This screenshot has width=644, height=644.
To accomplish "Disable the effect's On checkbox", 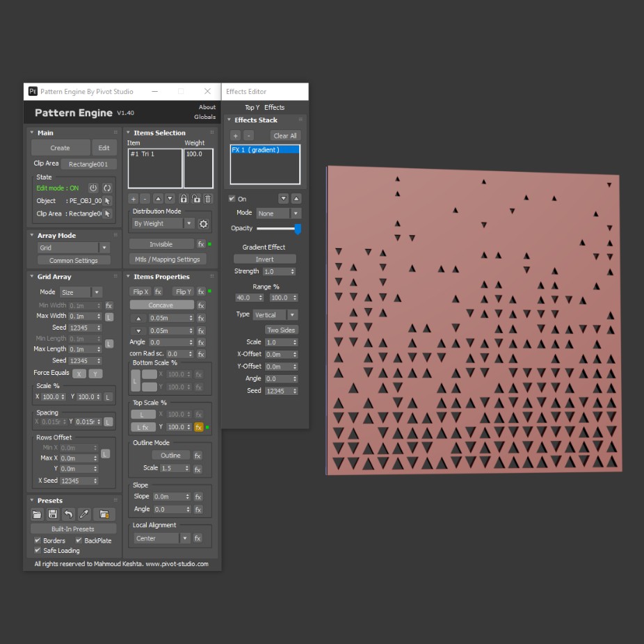I will (232, 199).
